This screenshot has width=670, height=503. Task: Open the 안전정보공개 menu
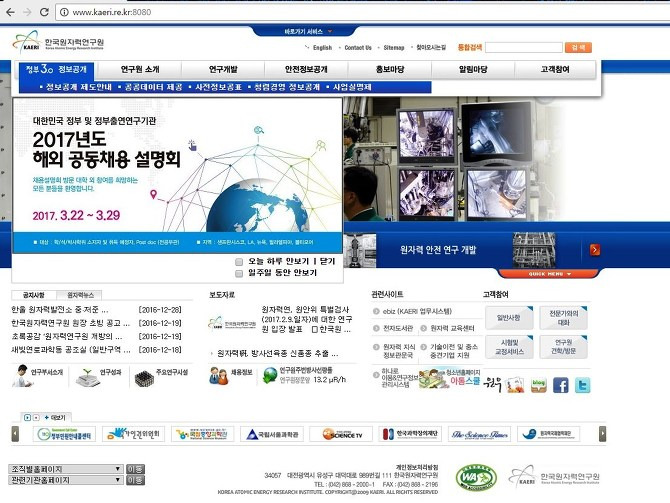[306, 69]
